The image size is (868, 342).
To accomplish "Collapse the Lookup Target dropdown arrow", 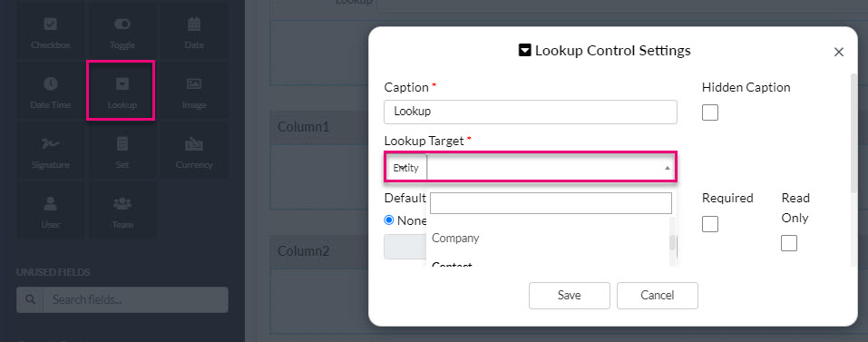I will pyautogui.click(x=667, y=168).
